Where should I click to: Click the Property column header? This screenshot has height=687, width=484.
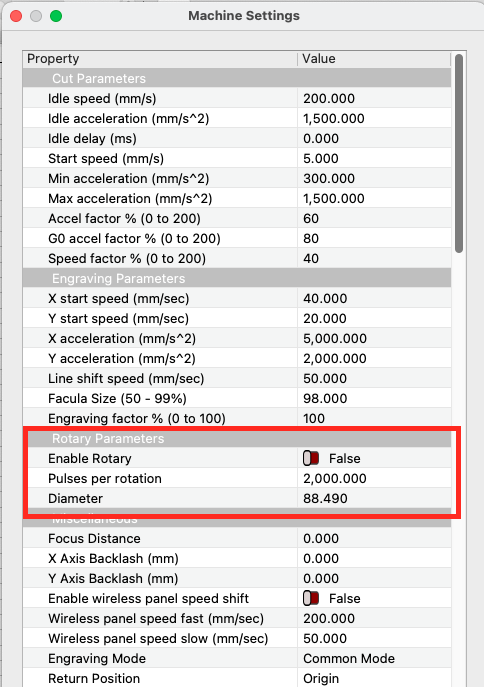[160, 59]
